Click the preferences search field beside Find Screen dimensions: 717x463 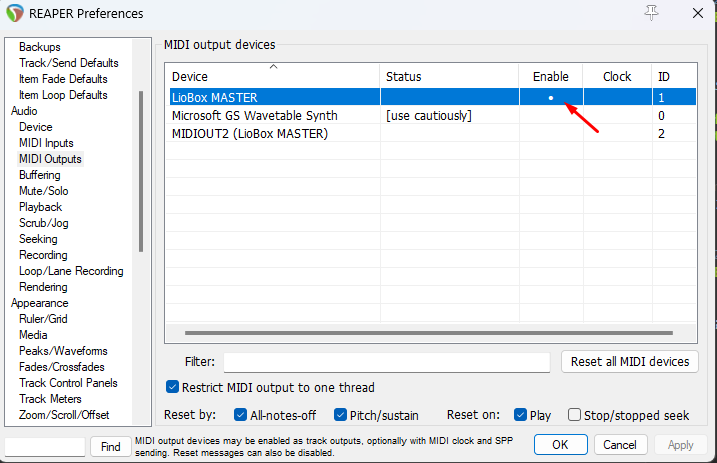[x=45, y=447]
